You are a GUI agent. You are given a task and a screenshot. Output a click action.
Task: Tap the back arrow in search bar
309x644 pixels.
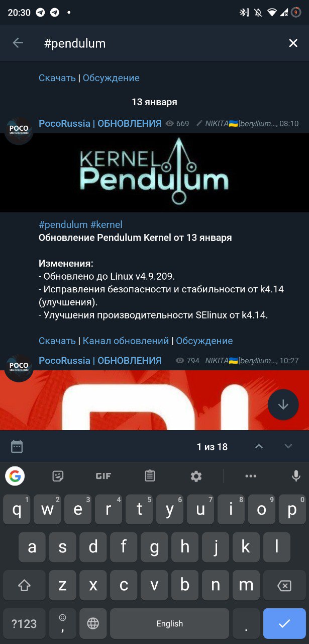point(18,43)
